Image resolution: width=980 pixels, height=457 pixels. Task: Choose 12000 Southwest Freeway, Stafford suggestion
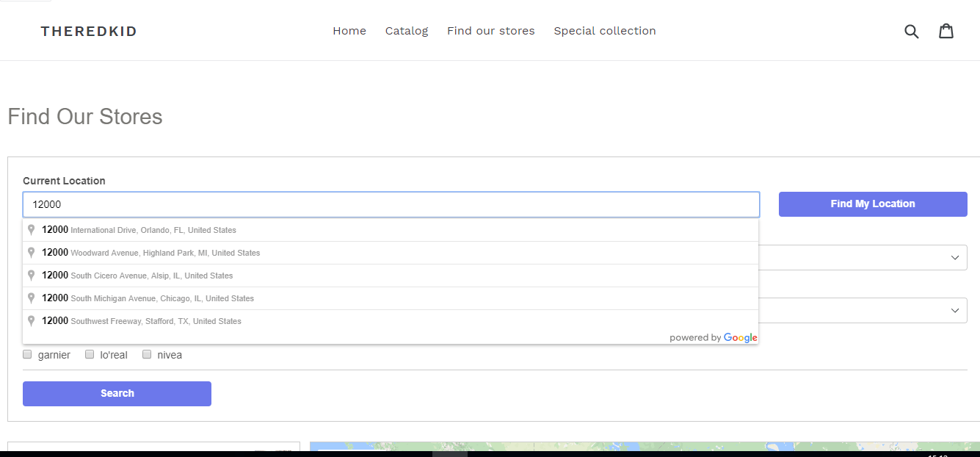pos(391,321)
